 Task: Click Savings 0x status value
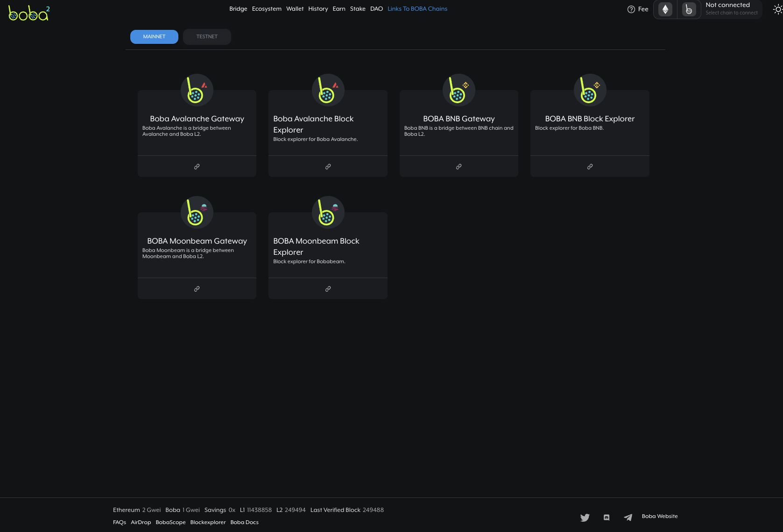coord(220,510)
